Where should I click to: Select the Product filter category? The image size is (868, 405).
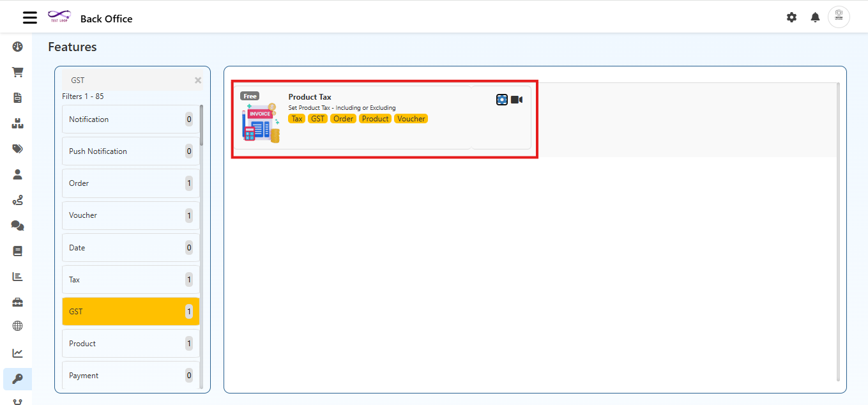pyautogui.click(x=130, y=343)
